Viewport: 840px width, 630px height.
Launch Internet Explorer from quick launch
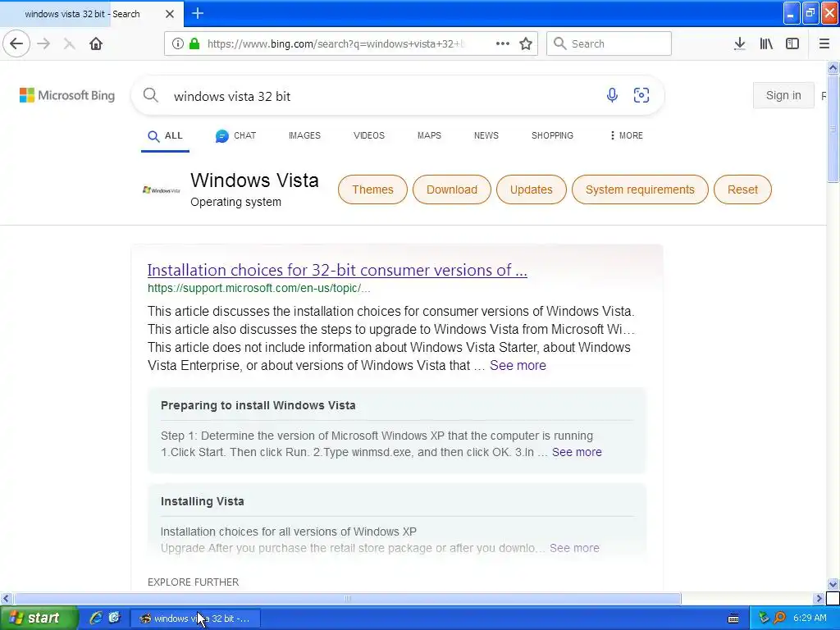(96, 618)
